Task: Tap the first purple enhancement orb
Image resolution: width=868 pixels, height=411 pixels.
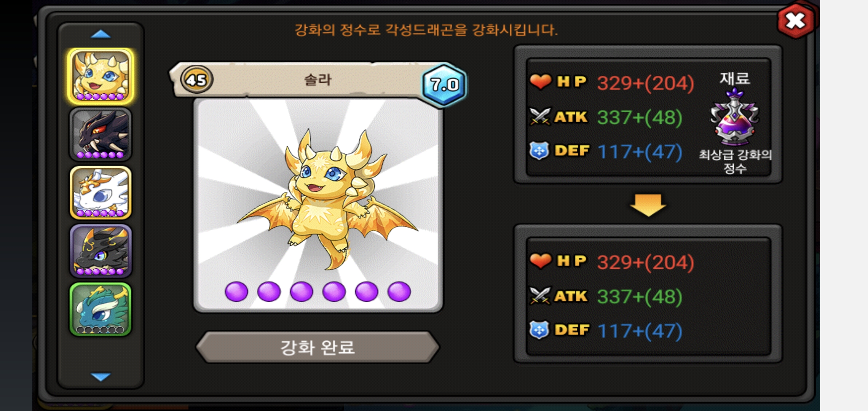Action: click(x=236, y=292)
